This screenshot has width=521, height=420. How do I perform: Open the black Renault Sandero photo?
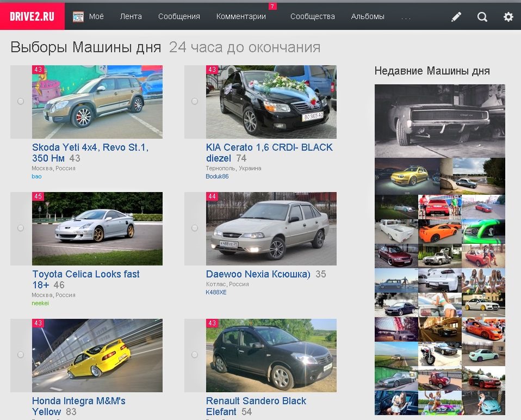[x=271, y=356]
